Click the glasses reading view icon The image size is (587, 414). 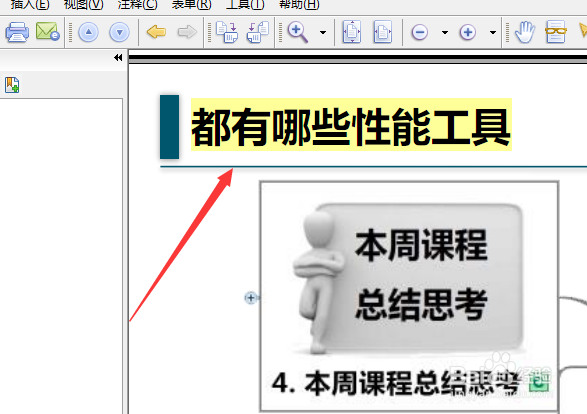tap(556, 32)
